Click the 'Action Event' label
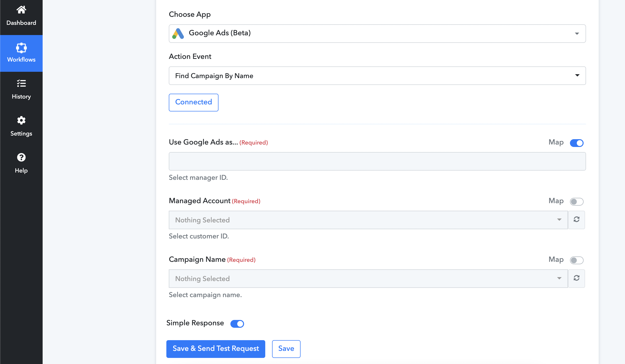 pyautogui.click(x=190, y=56)
